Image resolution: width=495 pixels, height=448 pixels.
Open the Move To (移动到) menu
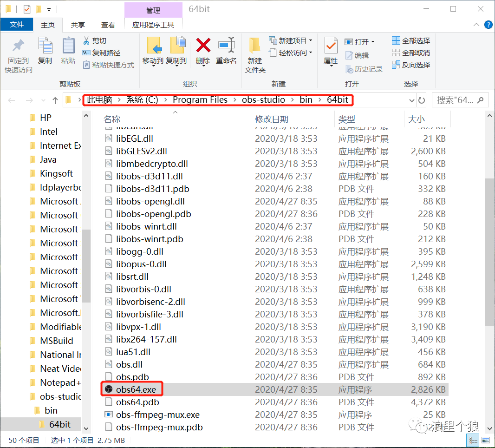[153, 52]
